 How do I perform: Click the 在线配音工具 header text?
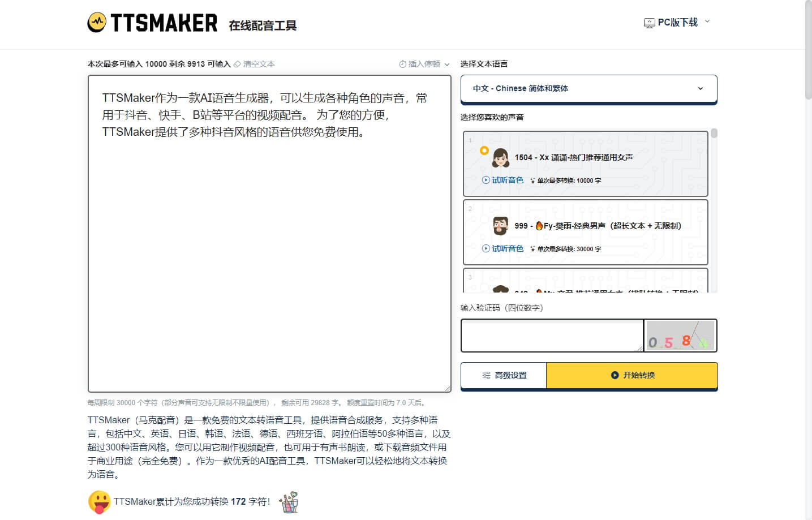[263, 25]
